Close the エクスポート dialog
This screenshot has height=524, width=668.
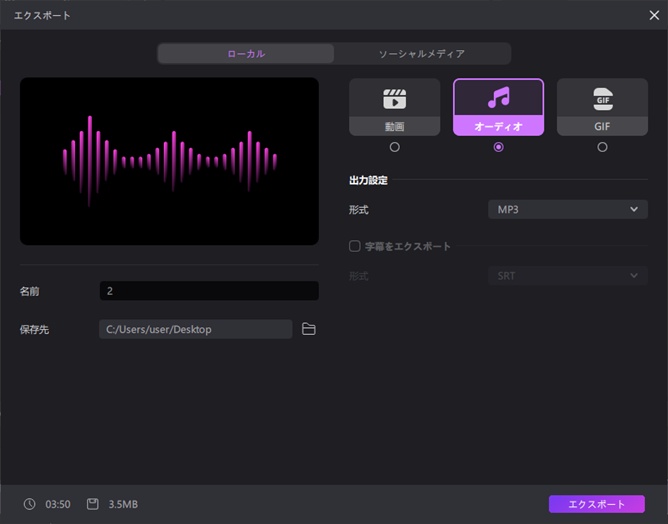tap(654, 15)
